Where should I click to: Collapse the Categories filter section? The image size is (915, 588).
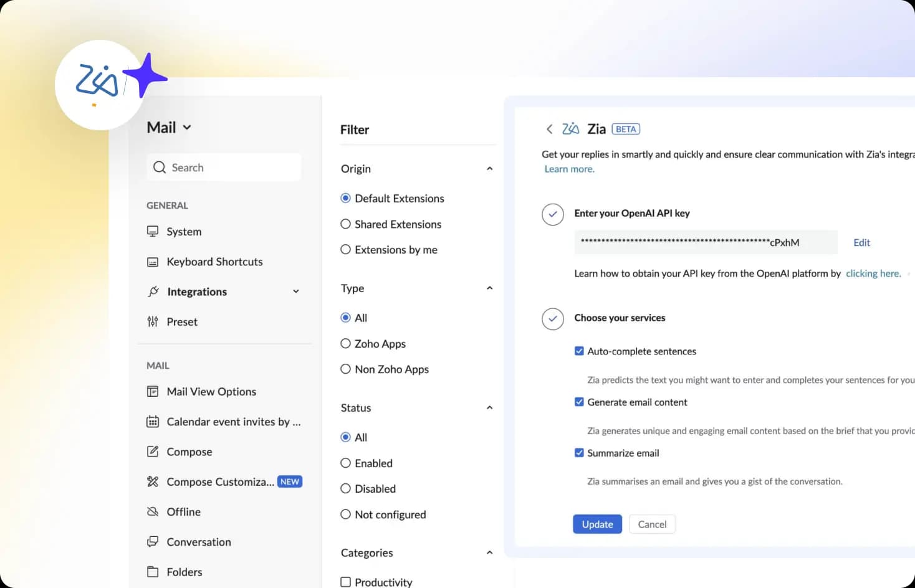pos(489,552)
